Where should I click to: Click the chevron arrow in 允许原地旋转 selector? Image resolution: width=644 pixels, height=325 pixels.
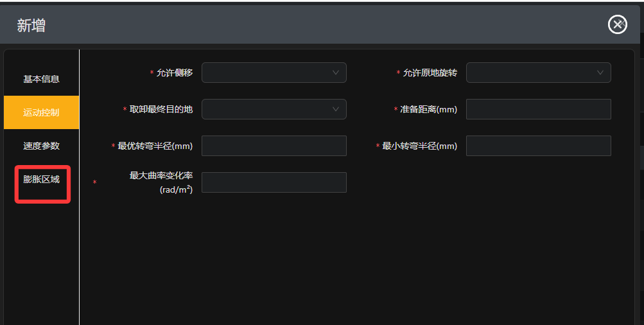coord(600,73)
